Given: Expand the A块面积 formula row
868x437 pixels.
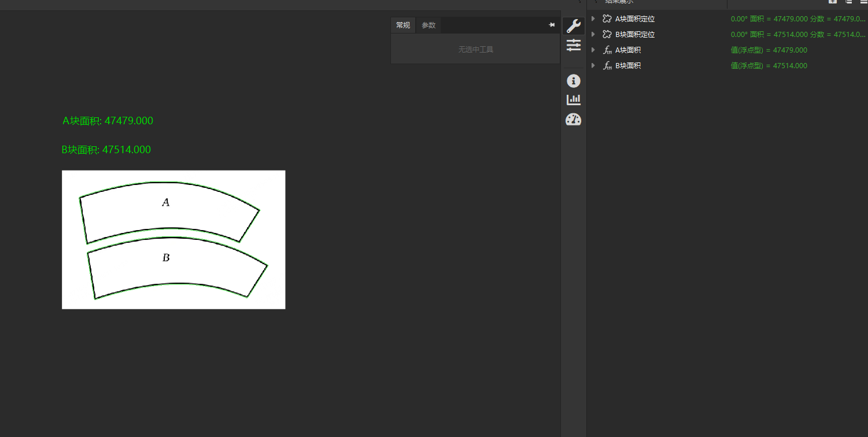Looking at the screenshot, I should [593, 50].
